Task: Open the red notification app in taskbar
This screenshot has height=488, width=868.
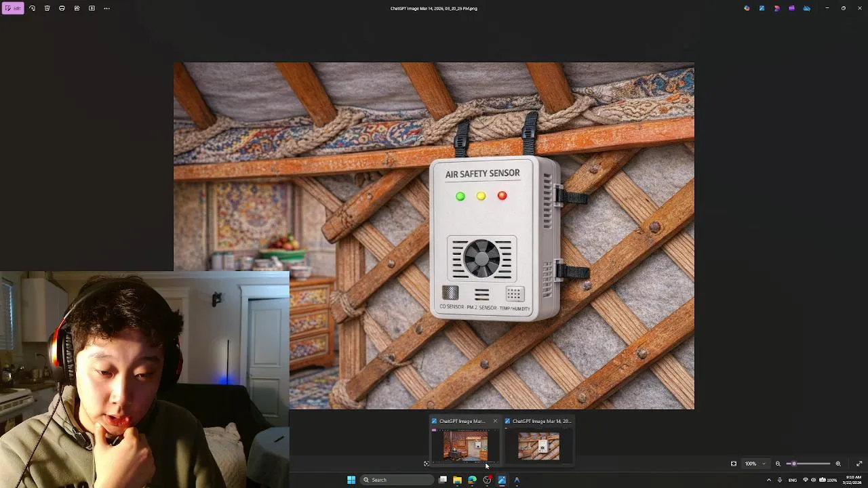Action: (487, 480)
